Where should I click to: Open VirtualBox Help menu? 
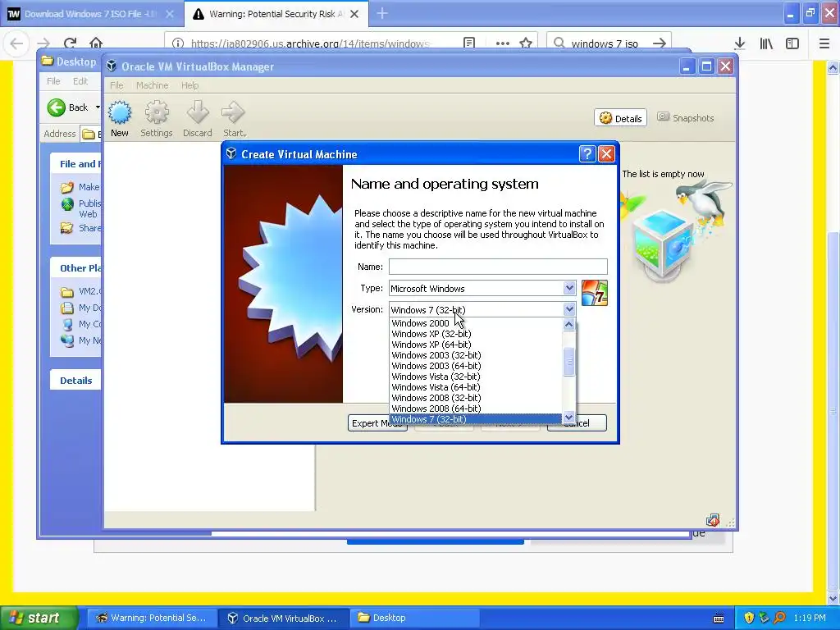[189, 85]
